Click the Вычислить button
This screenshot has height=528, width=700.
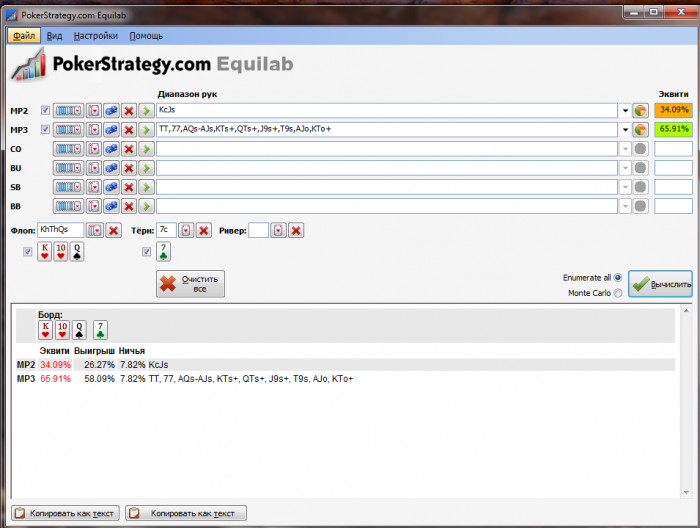(x=660, y=284)
